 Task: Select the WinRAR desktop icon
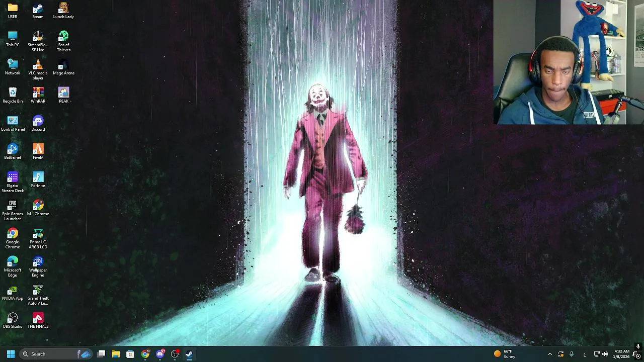pos(38,96)
